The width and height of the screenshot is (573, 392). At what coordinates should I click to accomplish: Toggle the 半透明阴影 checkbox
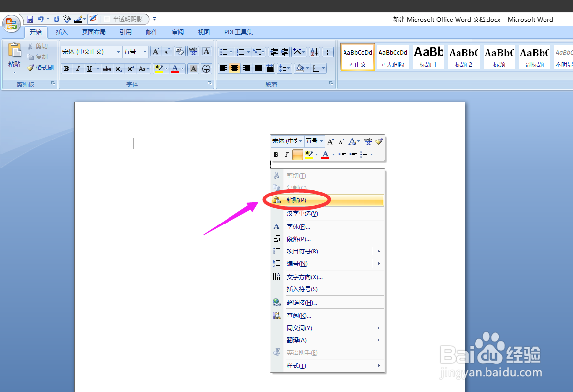pyautogui.click(x=107, y=19)
